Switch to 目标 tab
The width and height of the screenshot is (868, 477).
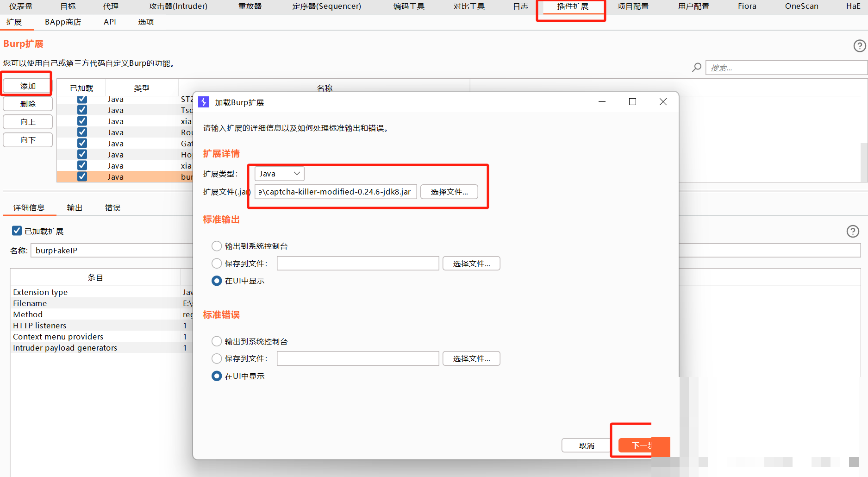[x=68, y=6]
